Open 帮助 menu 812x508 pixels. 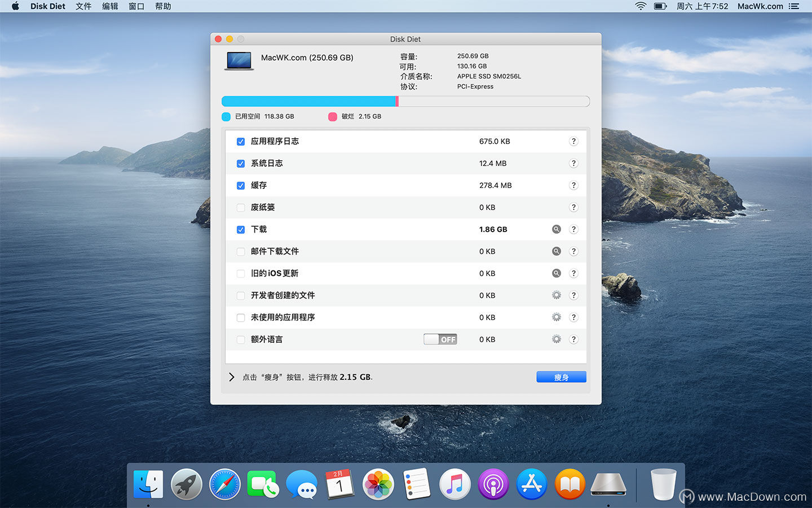(x=163, y=6)
